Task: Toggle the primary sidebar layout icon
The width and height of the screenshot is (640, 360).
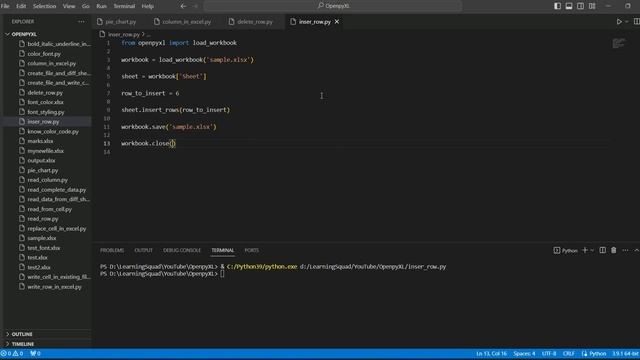Action: 557,6
